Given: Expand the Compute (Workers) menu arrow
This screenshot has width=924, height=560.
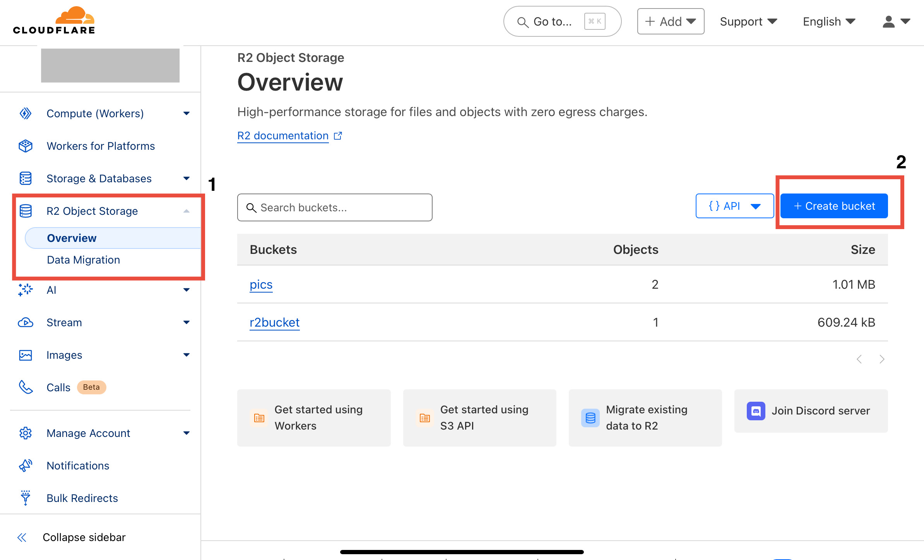Looking at the screenshot, I should [x=187, y=113].
